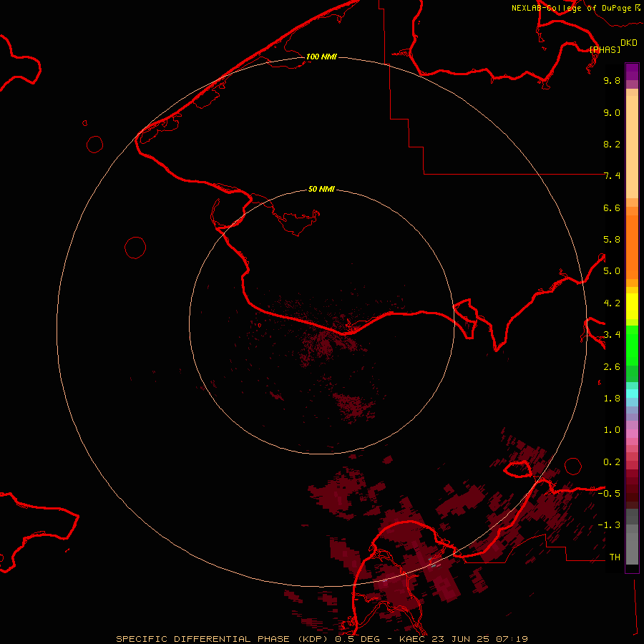The image size is (644, 644).
Task: Click the -1.3 value on the scale
Action: 609,525
